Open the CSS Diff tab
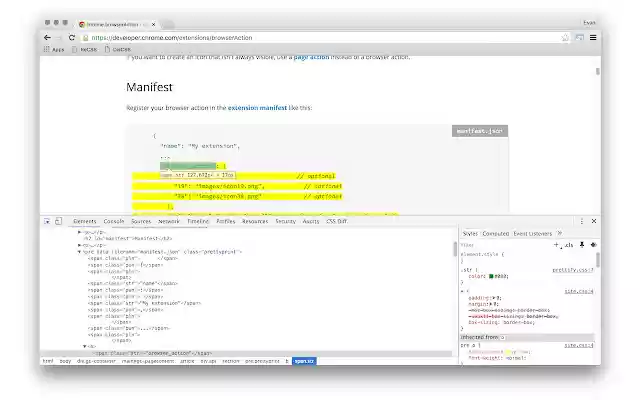Screen dimensions: 640x400 pyautogui.click(x=337, y=221)
